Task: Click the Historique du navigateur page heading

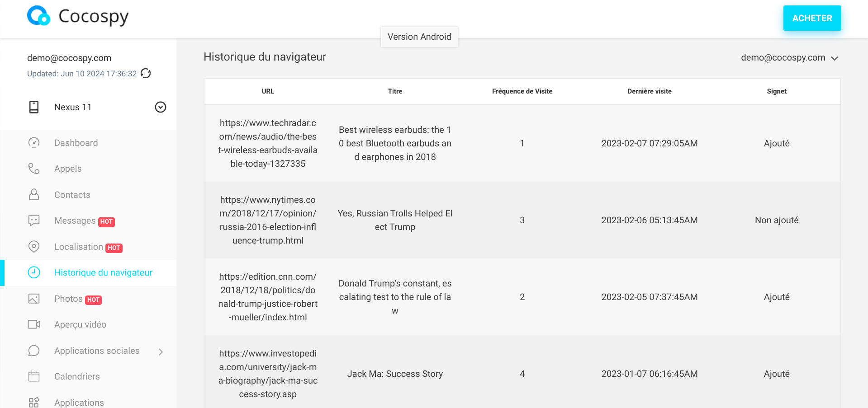Action: (265, 57)
